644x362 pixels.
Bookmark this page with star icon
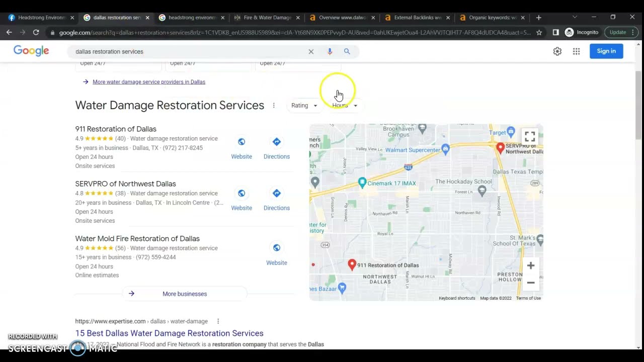[x=539, y=32]
